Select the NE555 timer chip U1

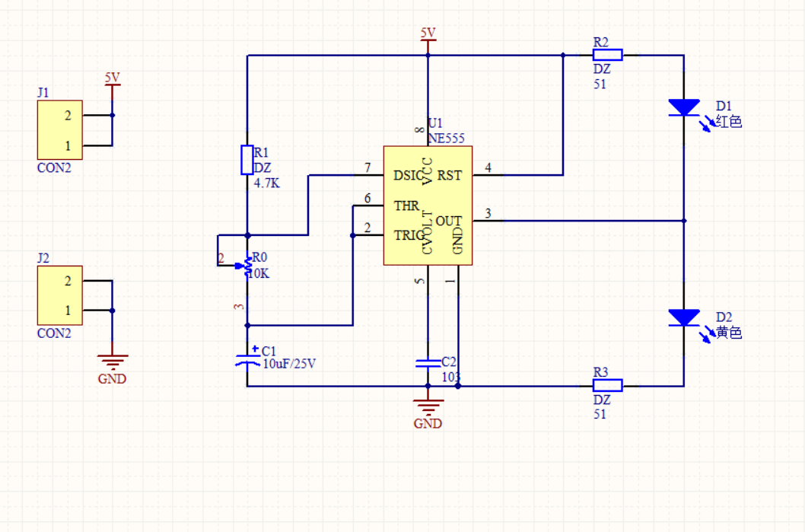[x=427, y=205]
